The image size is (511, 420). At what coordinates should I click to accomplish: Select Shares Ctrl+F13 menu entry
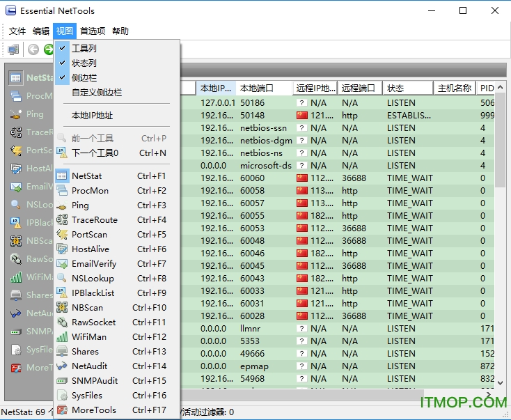(117, 352)
